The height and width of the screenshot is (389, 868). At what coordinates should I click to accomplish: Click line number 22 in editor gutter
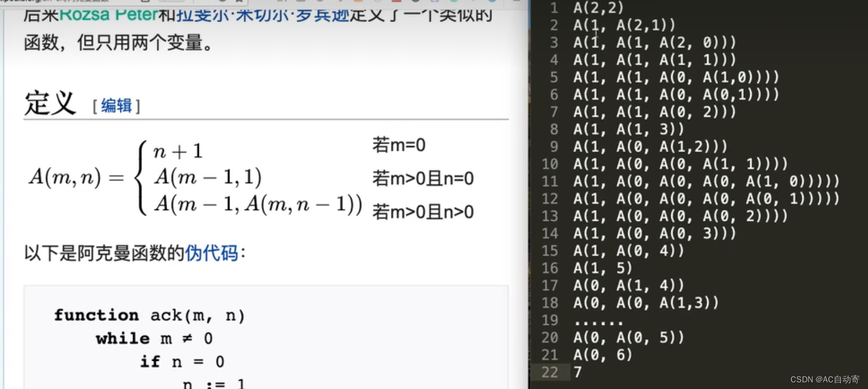coord(550,372)
